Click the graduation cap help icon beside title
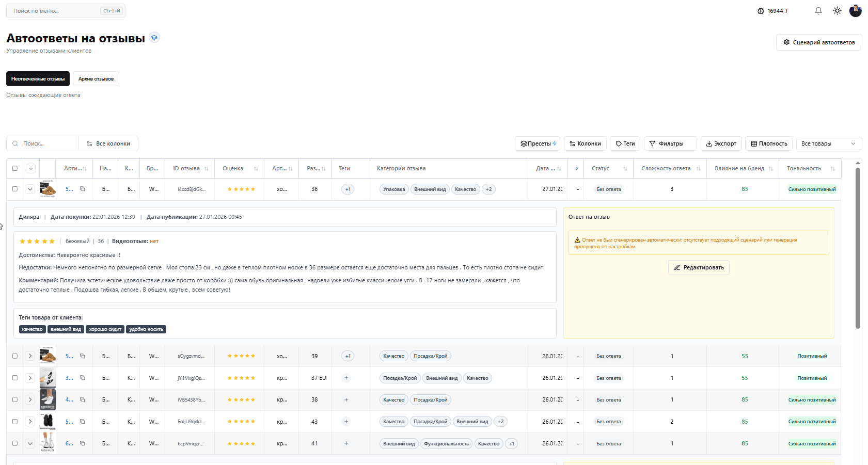The width and height of the screenshot is (868, 465). tap(154, 37)
